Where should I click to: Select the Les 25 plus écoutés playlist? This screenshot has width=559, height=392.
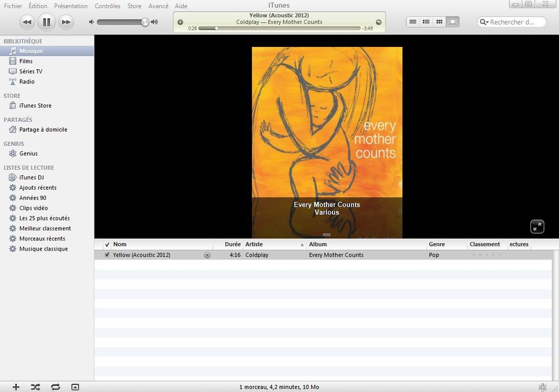(45, 218)
